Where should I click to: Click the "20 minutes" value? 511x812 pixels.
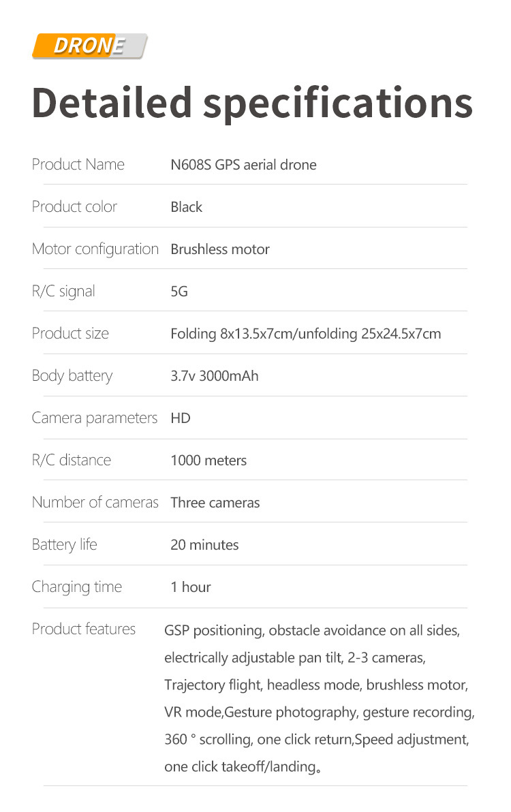pyautogui.click(x=204, y=545)
